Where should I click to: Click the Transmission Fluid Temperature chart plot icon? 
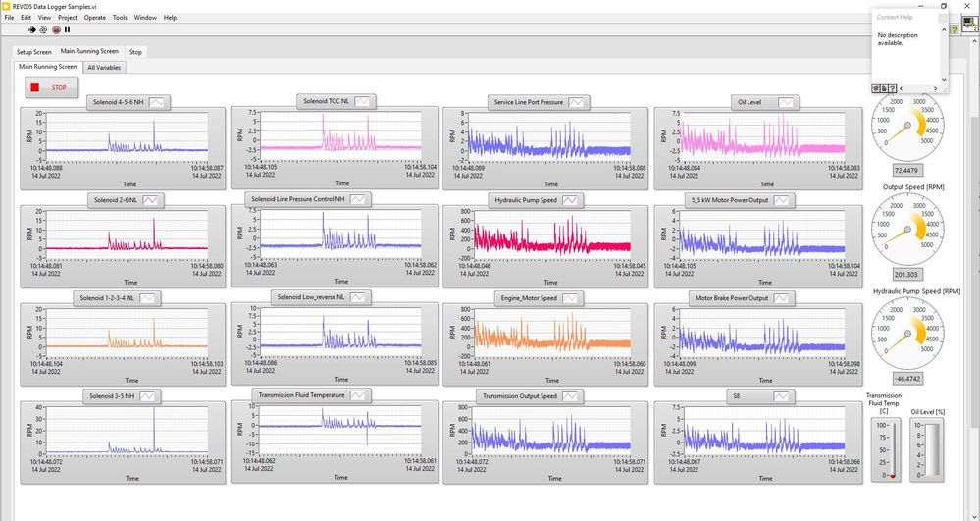tap(357, 395)
